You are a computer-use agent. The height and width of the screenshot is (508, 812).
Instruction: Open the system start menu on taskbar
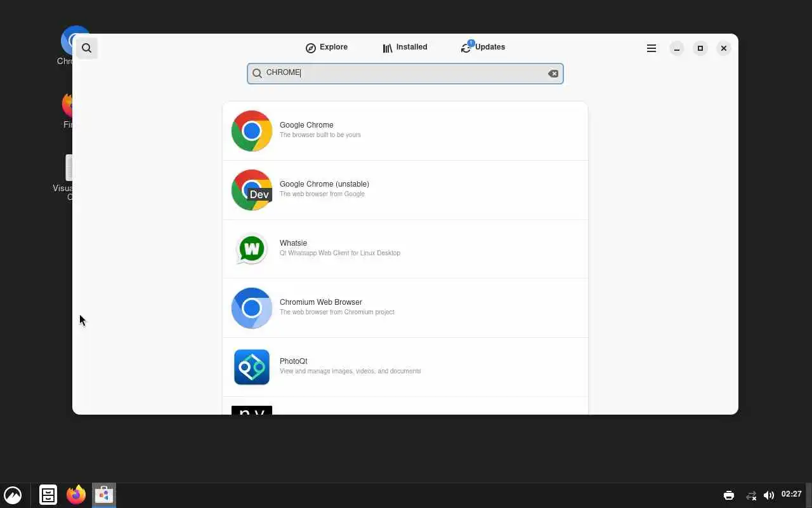13,495
